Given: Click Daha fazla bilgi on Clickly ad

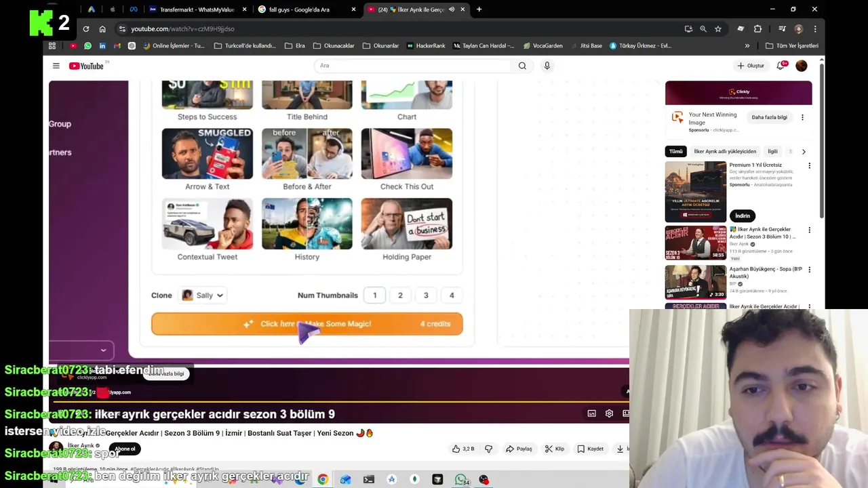Looking at the screenshot, I should coord(769,117).
